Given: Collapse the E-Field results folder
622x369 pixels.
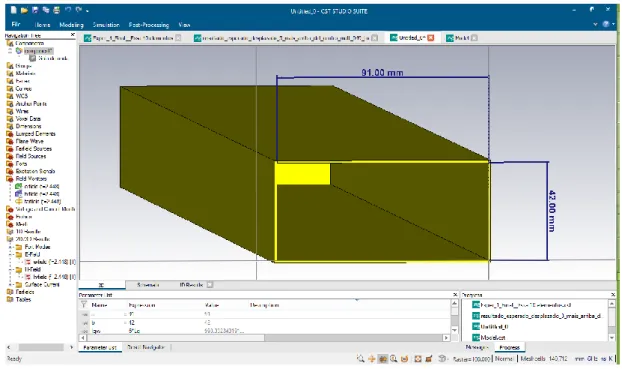Looking at the screenshot, I should click(12, 255).
